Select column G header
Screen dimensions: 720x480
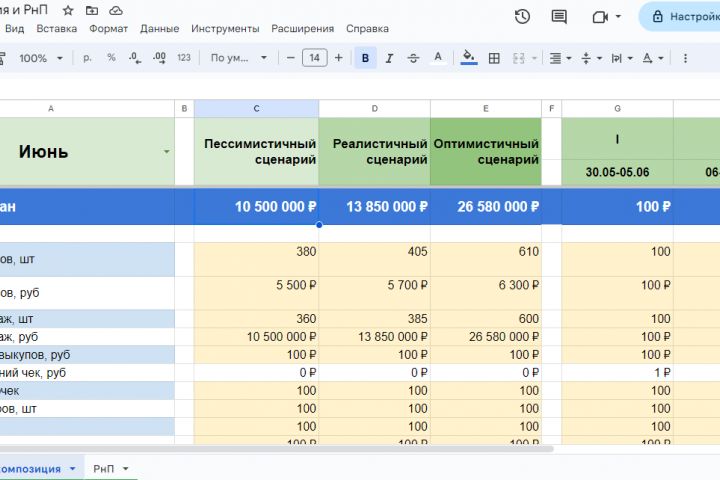click(617, 108)
